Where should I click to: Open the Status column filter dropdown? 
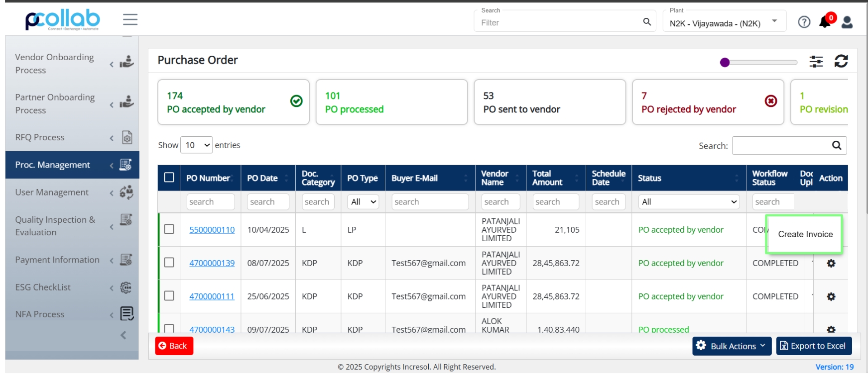[x=689, y=201]
